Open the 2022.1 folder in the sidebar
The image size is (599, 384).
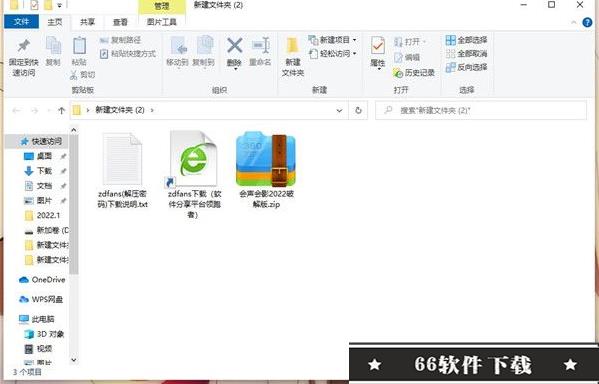coord(42,215)
